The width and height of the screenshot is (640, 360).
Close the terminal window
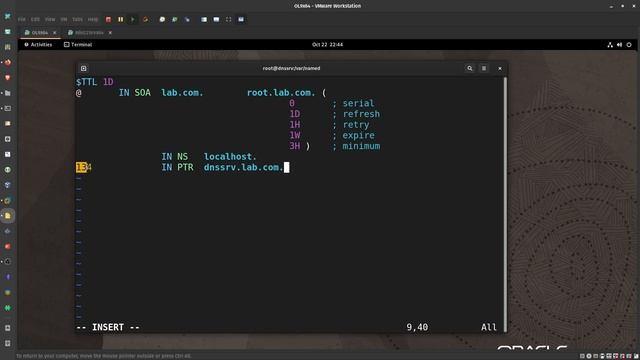(500, 68)
